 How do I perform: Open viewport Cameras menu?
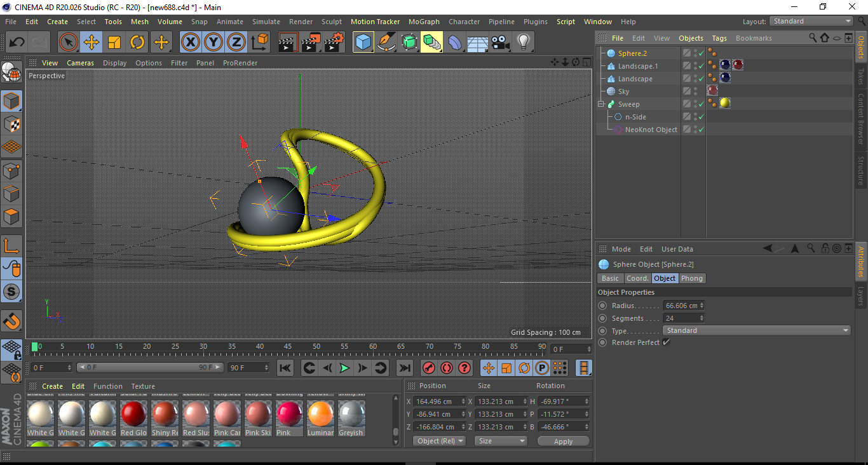pyautogui.click(x=80, y=63)
